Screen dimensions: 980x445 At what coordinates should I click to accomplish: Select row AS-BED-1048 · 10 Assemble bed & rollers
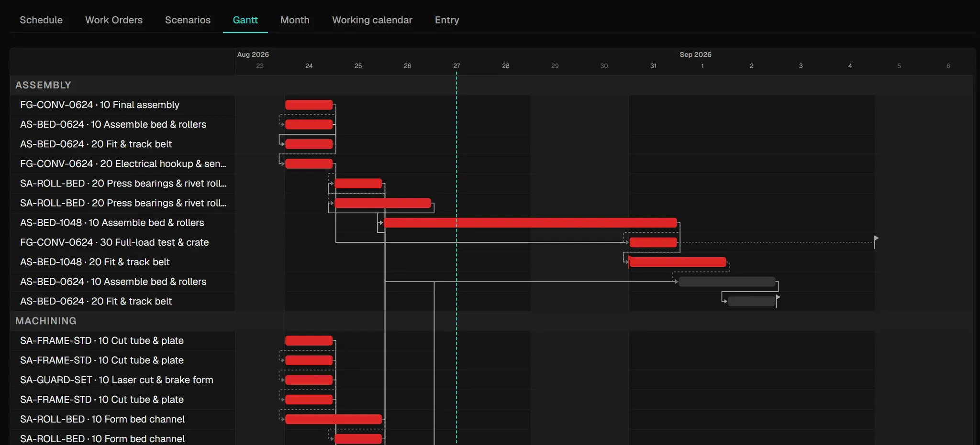(x=122, y=223)
